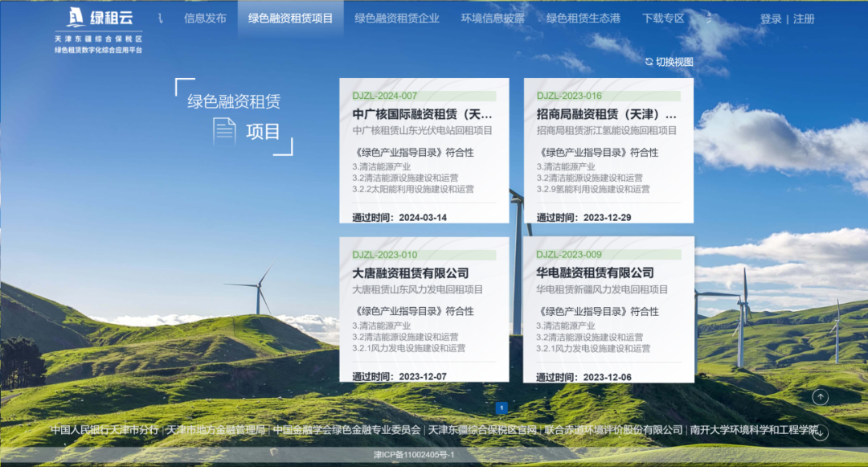The image size is (868, 467).
Task: Click the 注册 link
Action: [x=804, y=18]
